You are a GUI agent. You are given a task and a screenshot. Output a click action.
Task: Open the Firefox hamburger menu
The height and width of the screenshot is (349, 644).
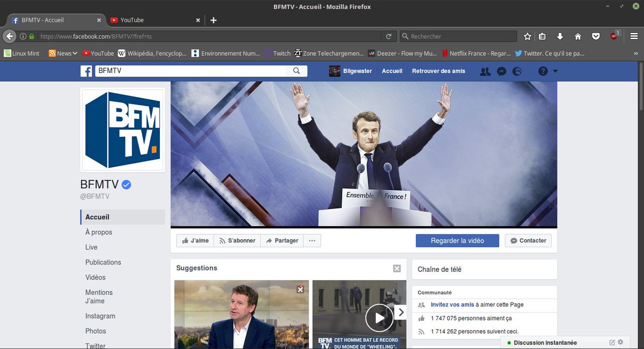pyautogui.click(x=634, y=36)
